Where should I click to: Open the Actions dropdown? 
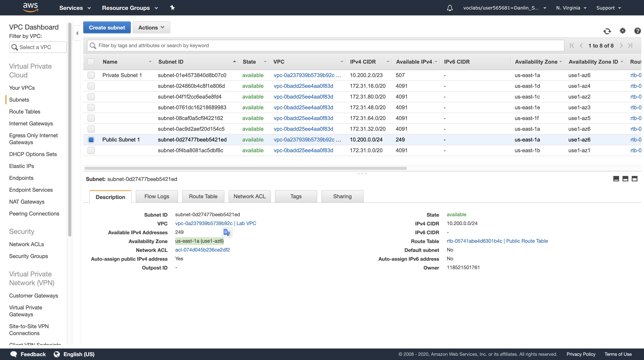[151, 27]
